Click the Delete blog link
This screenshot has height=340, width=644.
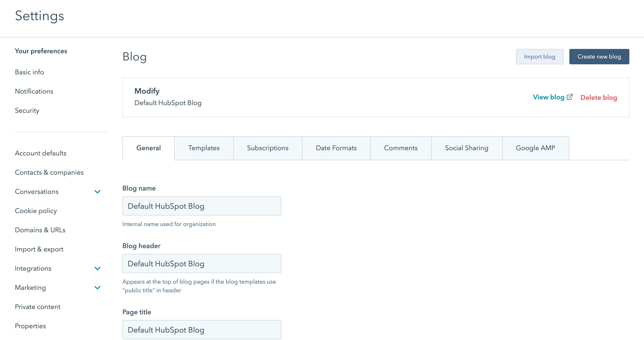coord(598,97)
